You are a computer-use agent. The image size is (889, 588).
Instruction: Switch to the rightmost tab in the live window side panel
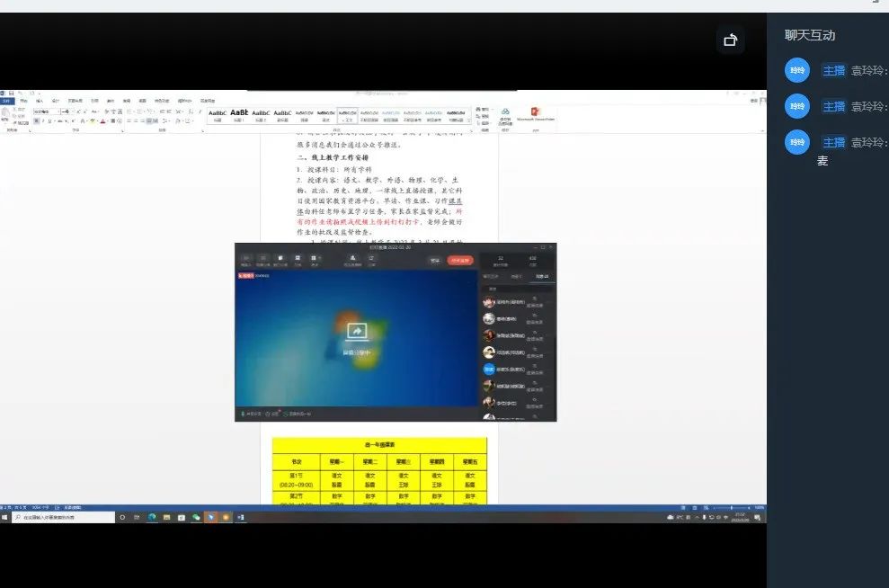543,276
